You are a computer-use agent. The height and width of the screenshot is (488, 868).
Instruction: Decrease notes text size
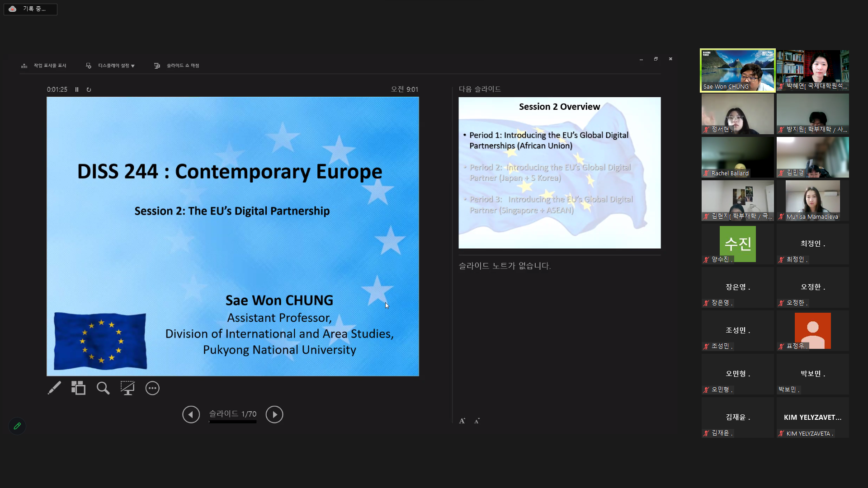coord(477,421)
